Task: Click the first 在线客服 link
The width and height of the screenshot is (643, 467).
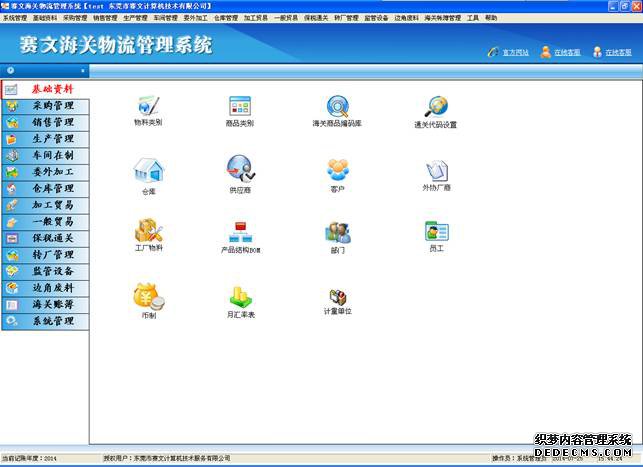Action: coord(566,52)
